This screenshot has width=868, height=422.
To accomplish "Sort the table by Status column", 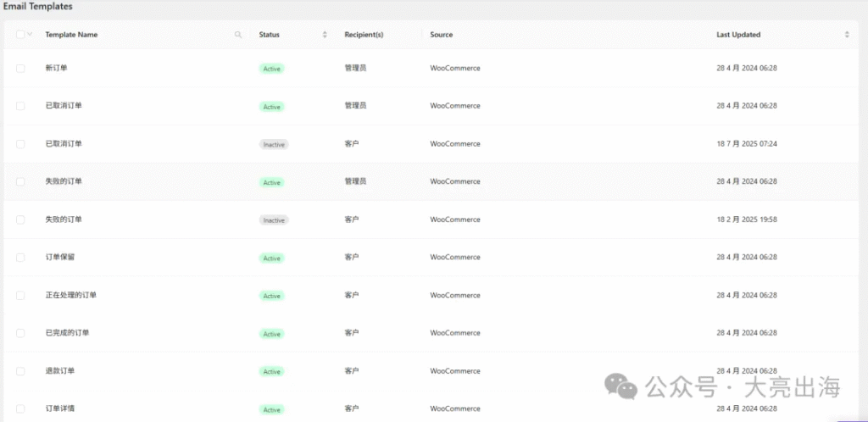I will click(325, 34).
